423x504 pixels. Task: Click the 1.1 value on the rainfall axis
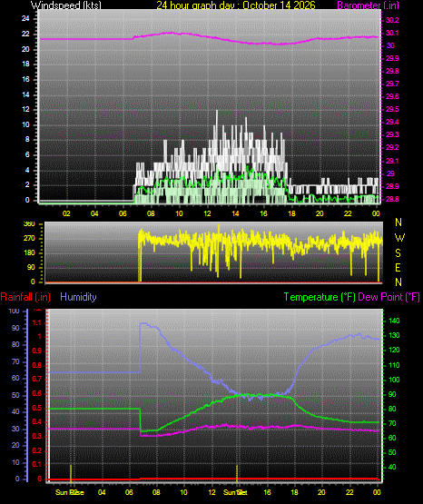coord(37,322)
